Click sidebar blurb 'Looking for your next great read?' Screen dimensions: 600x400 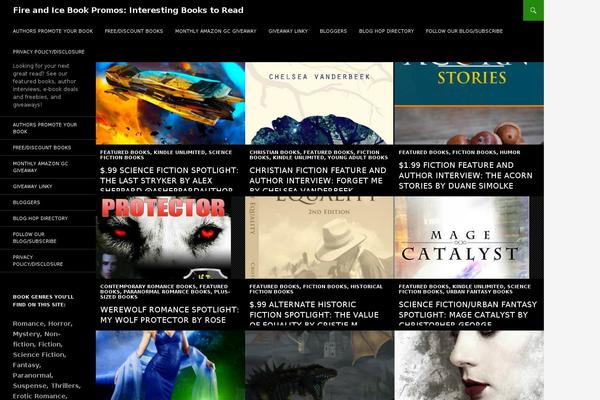(45, 85)
